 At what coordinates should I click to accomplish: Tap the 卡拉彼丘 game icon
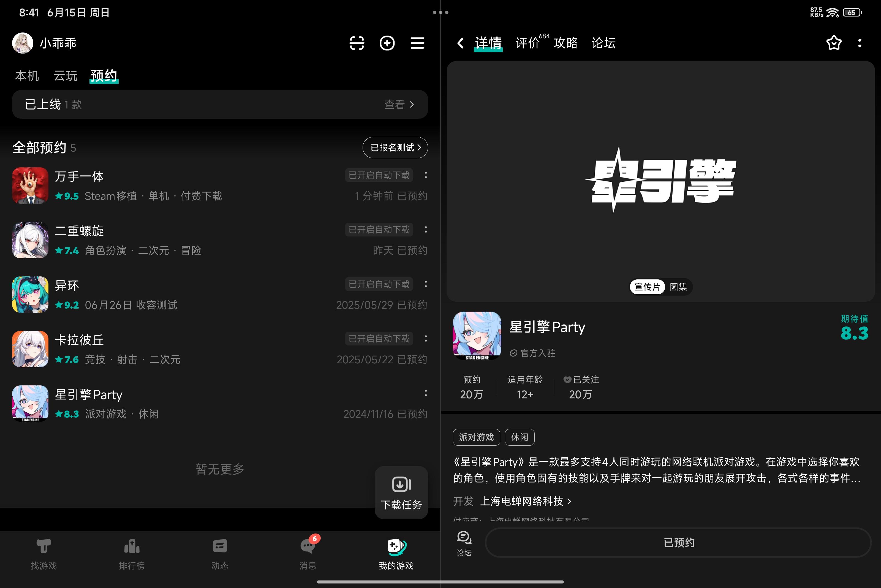pyautogui.click(x=30, y=349)
